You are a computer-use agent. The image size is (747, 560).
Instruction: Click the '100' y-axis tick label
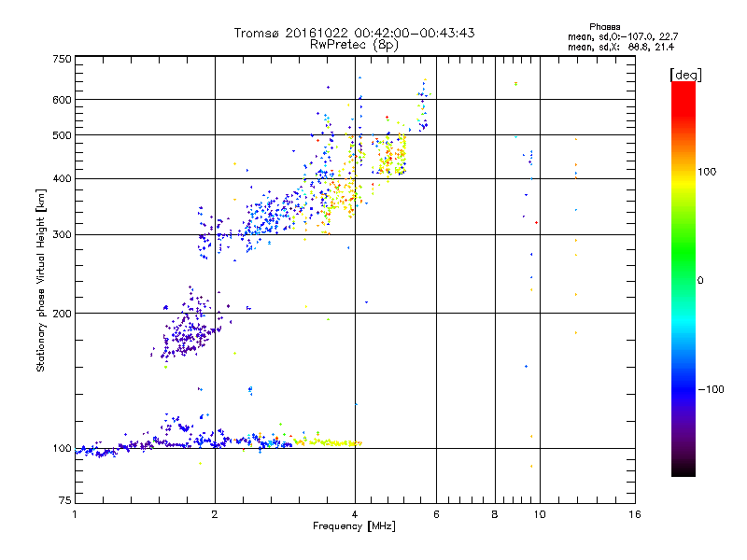coord(62,449)
